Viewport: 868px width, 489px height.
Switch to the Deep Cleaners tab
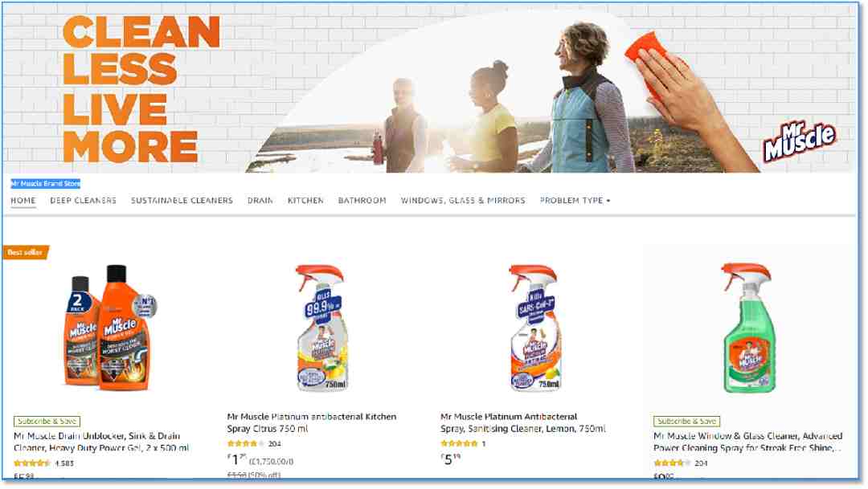point(83,200)
